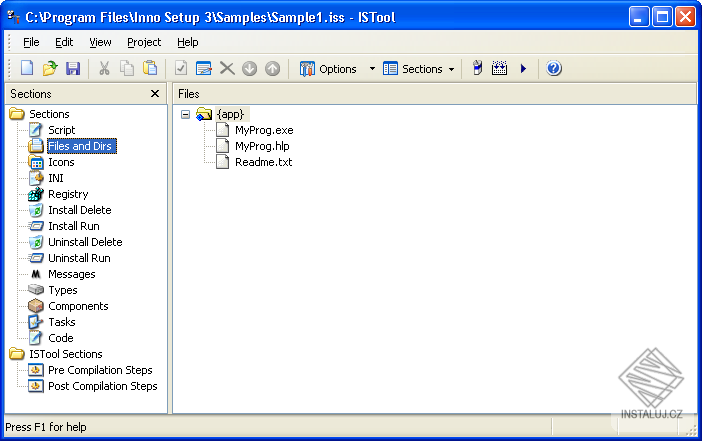The width and height of the screenshot is (702, 441).
Task: Select the {app} folder
Action: tap(231, 114)
